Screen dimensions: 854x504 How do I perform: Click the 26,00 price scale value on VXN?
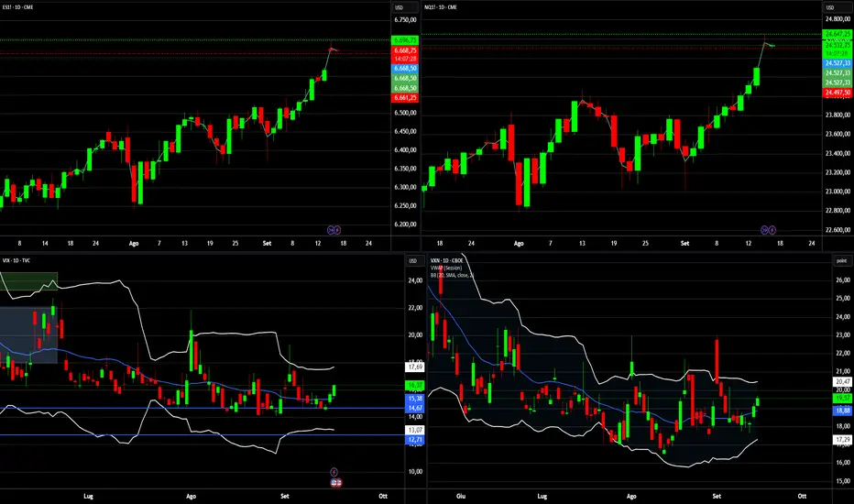843,280
